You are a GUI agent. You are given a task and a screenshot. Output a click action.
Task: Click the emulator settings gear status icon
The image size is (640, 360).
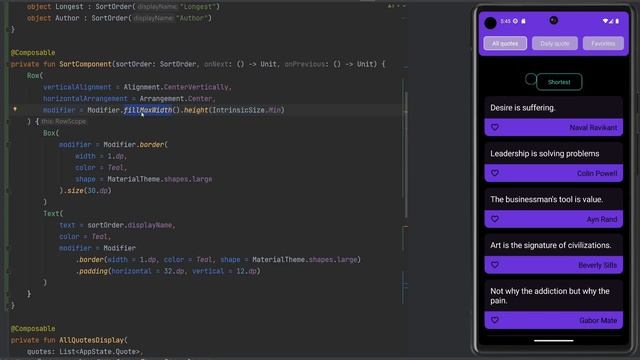[x=516, y=21]
